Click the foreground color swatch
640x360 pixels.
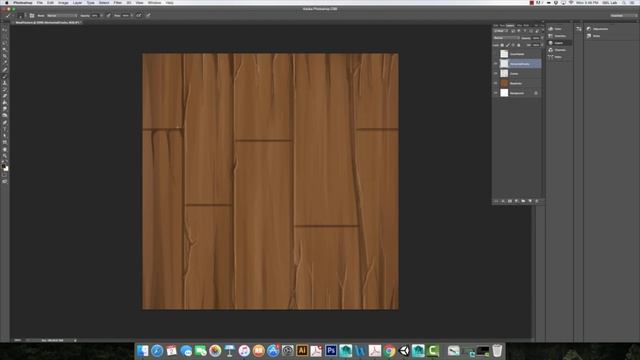click(x=3, y=166)
